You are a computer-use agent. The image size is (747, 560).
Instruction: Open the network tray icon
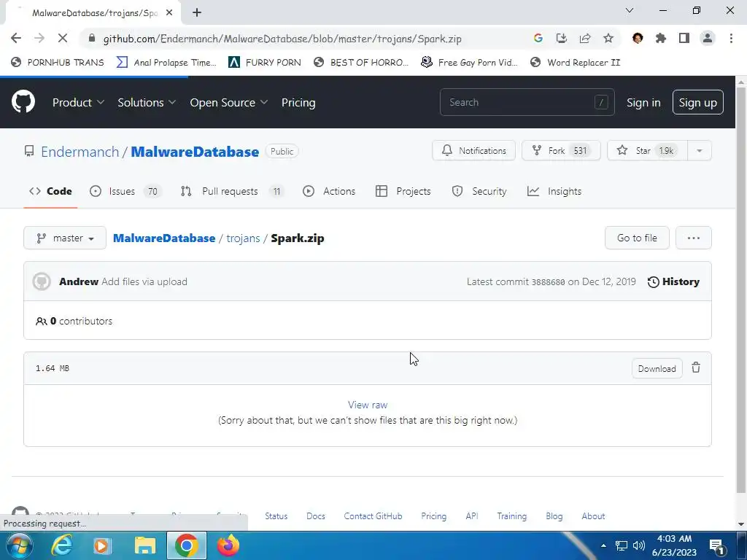tap(622, 545)
